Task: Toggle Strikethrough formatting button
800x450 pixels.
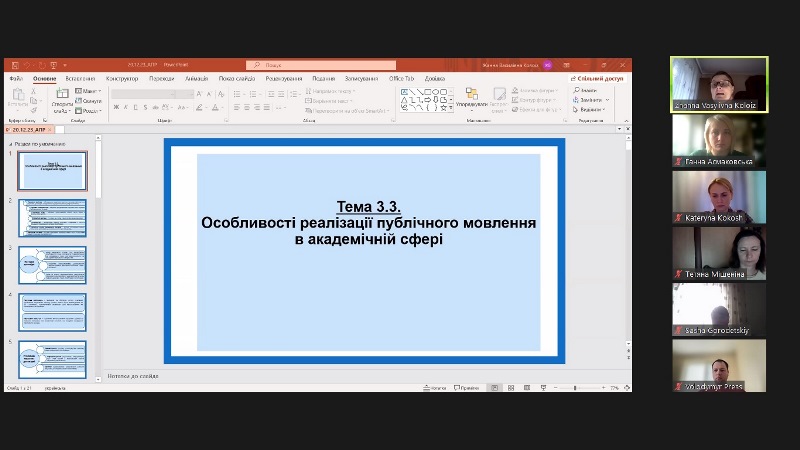Action: (155, 107)
